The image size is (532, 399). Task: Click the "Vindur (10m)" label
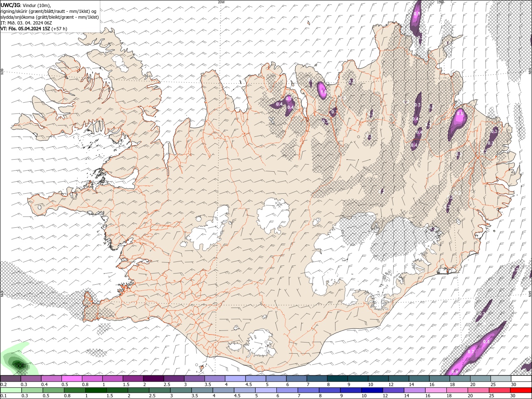pyautogui.click(x=37, y=5)
